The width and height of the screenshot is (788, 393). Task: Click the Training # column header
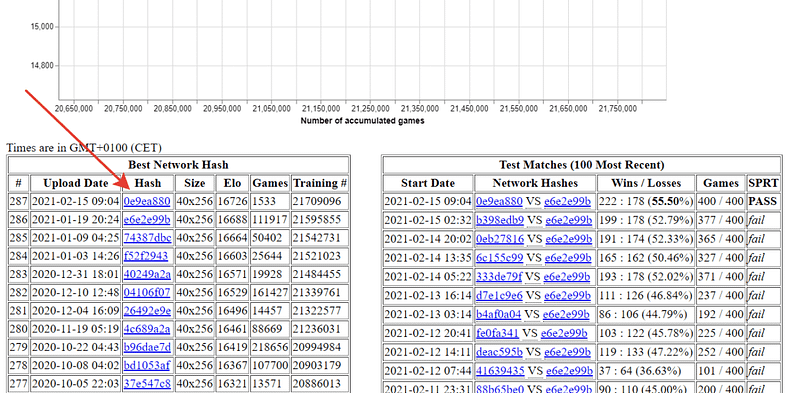click(320, 183)
